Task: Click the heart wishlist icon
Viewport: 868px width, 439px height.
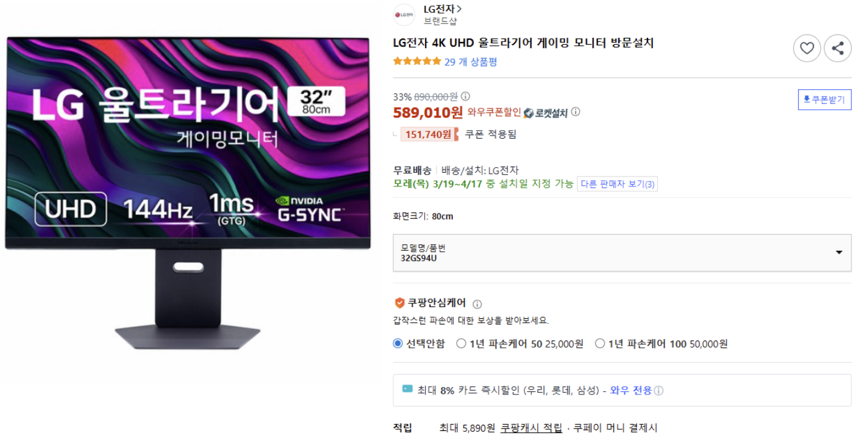Action: [x=807, y=48]
